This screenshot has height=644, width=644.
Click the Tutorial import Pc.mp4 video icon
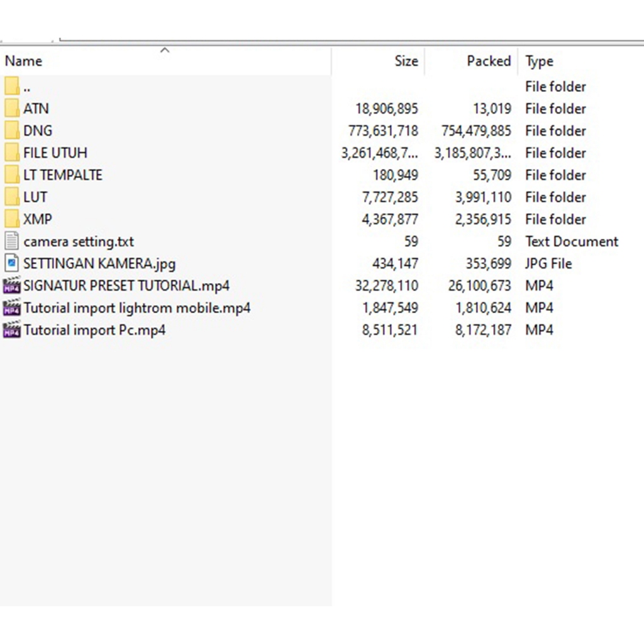point(12,330)
